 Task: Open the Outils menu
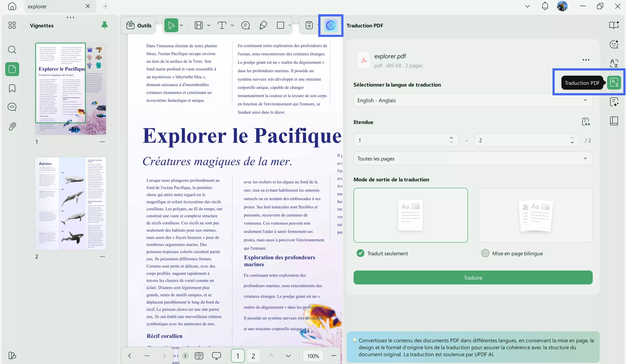[138, 25]
